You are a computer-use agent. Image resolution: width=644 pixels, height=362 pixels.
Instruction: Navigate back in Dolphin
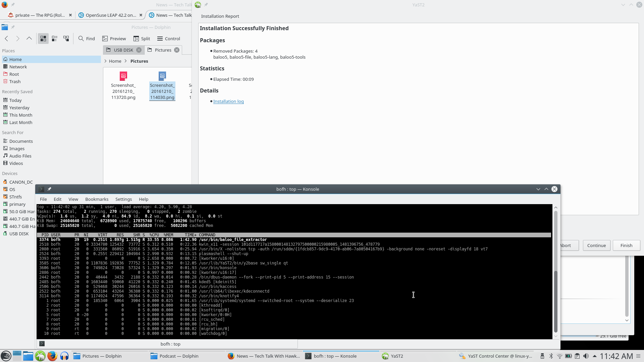(x=6, y=39)
